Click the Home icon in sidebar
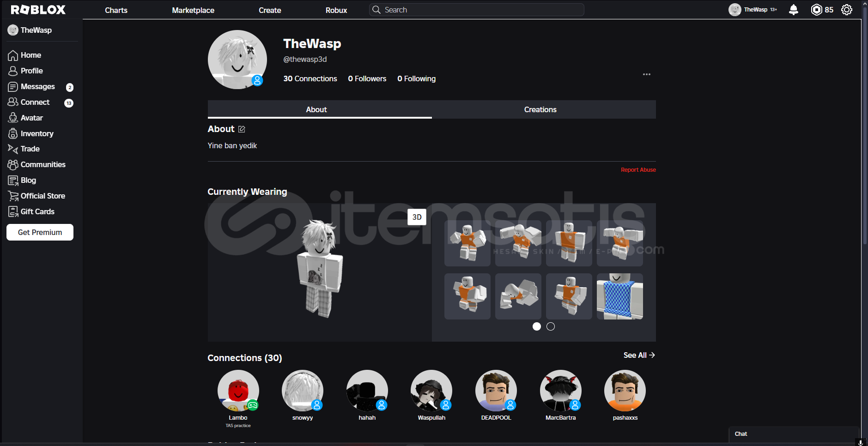Viewport: 868px width, 446px height. [13, 55]
